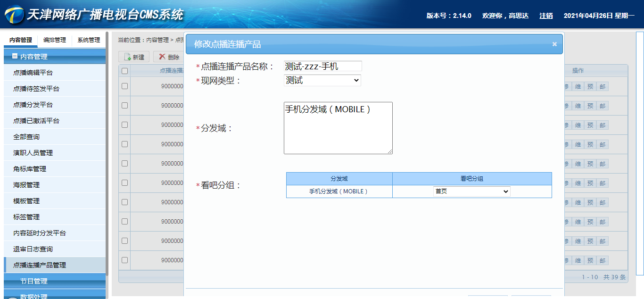Click the 点播连播产品名称 input field

[x=323, y=66]
